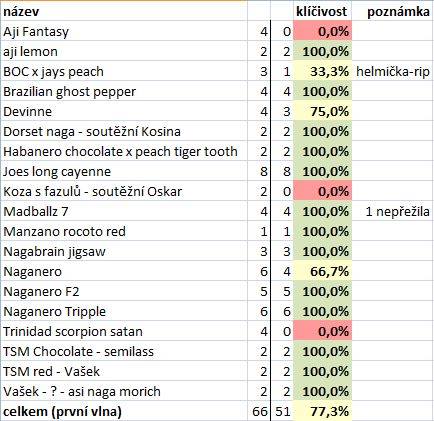
Task: Click the 'helmička-rip' note cell
Action: (x=393, y=71)
